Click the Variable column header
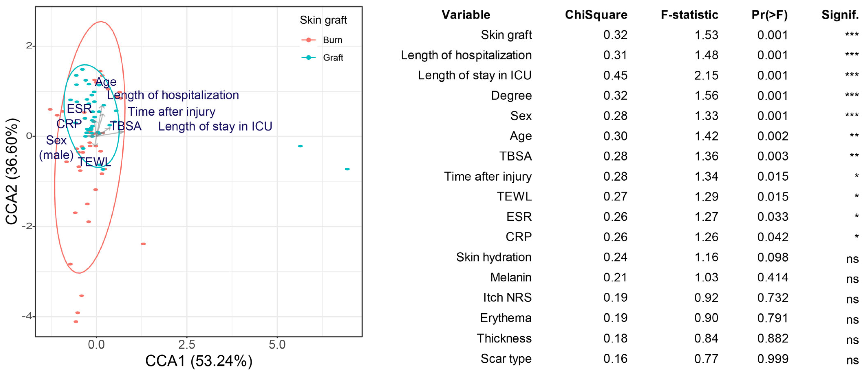 pos(466,15)
